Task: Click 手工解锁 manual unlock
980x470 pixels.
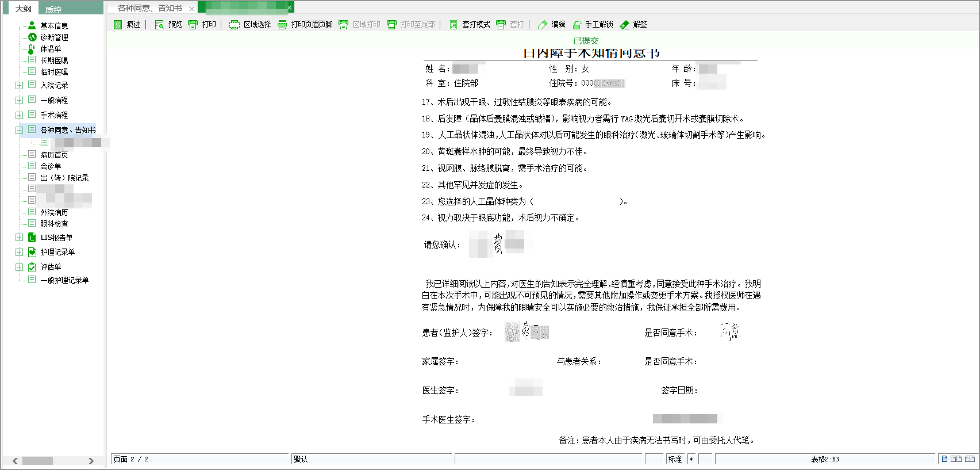Action: [592, 24]
